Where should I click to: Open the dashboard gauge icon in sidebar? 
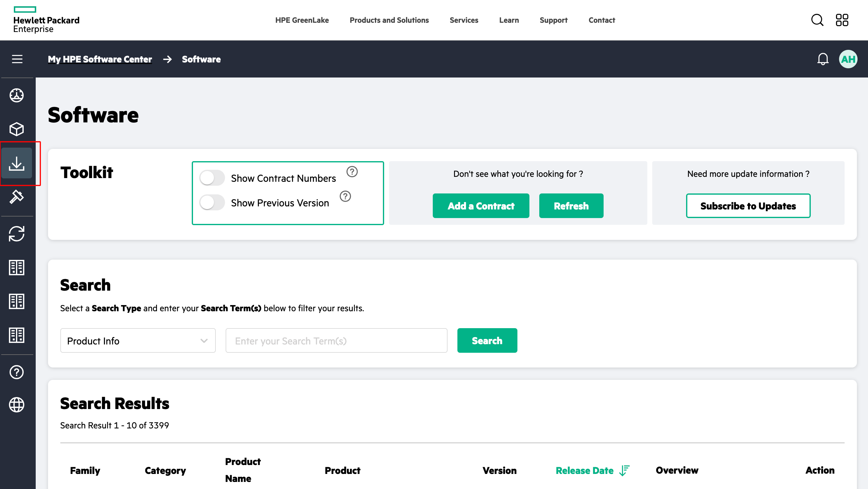17,95
